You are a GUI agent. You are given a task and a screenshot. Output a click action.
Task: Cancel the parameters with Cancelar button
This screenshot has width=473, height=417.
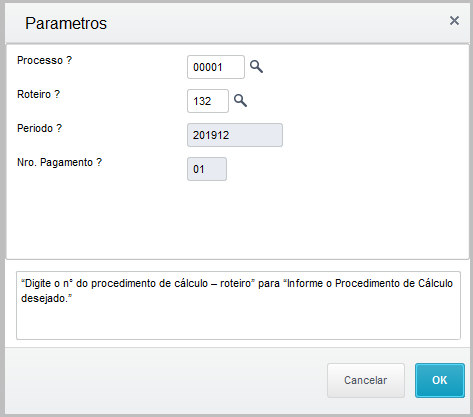pyautogui.click(x=366, y=380)
